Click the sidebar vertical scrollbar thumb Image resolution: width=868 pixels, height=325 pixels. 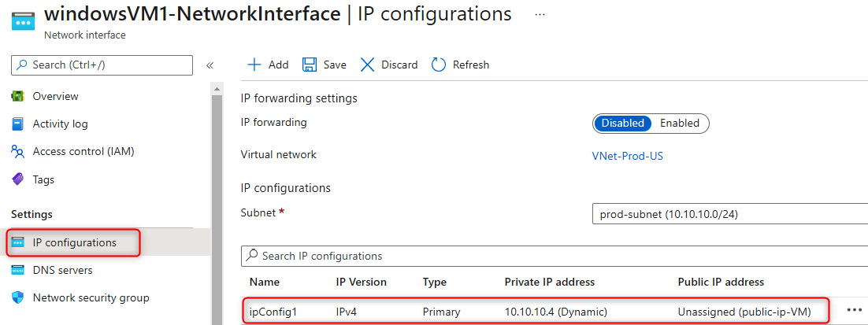click(x=217, y=210)
